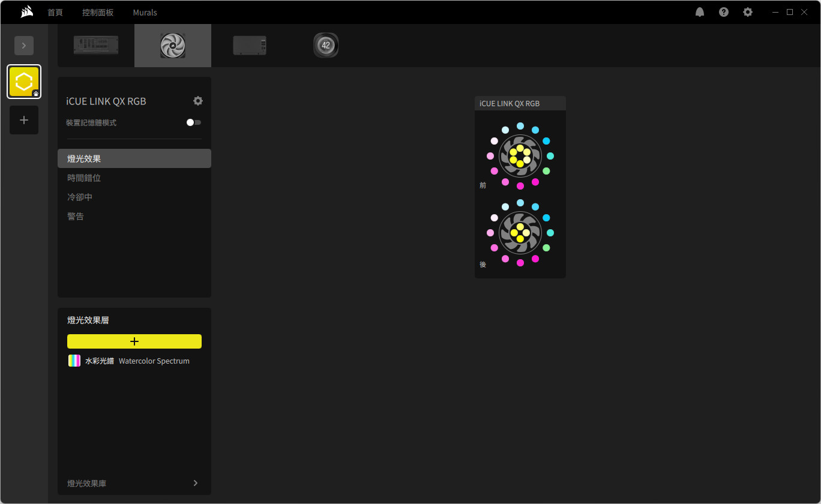Screen dimensions: 821x504
Task: Open the 冷卻中 section
Action: coord(80,197)
